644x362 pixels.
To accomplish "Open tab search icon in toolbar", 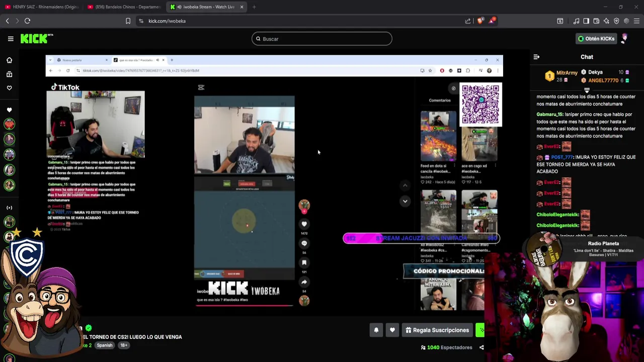I will click(x=560, y=21).
